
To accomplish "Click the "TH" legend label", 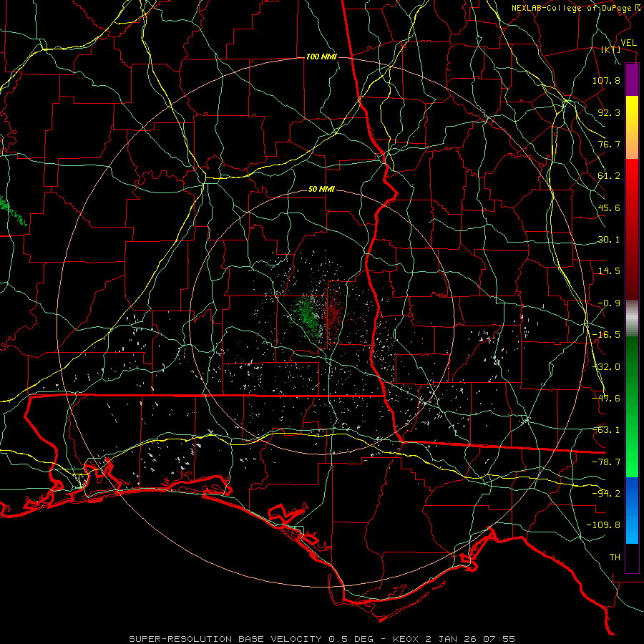I will tap(615, 557).
